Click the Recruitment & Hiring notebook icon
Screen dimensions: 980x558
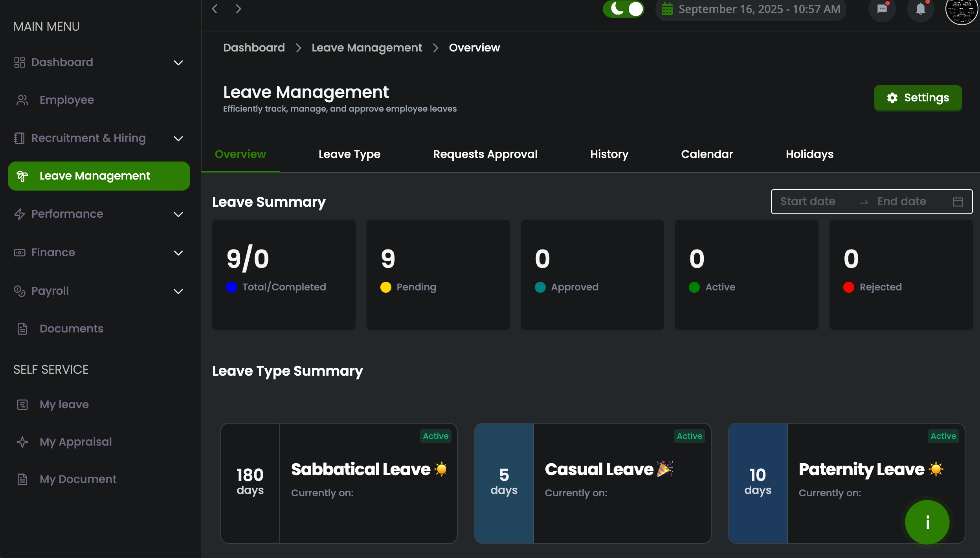(19, 138)
